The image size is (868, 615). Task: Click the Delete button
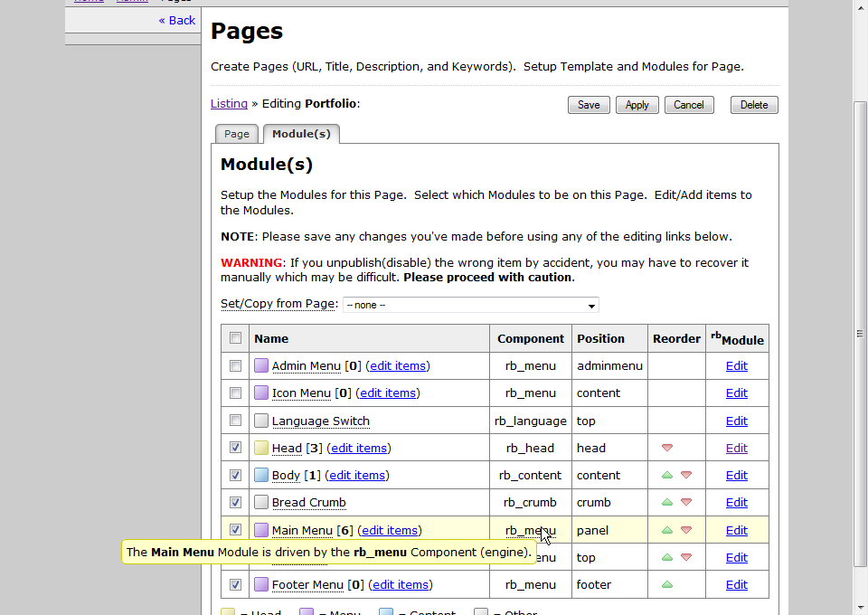click(753, 105)
